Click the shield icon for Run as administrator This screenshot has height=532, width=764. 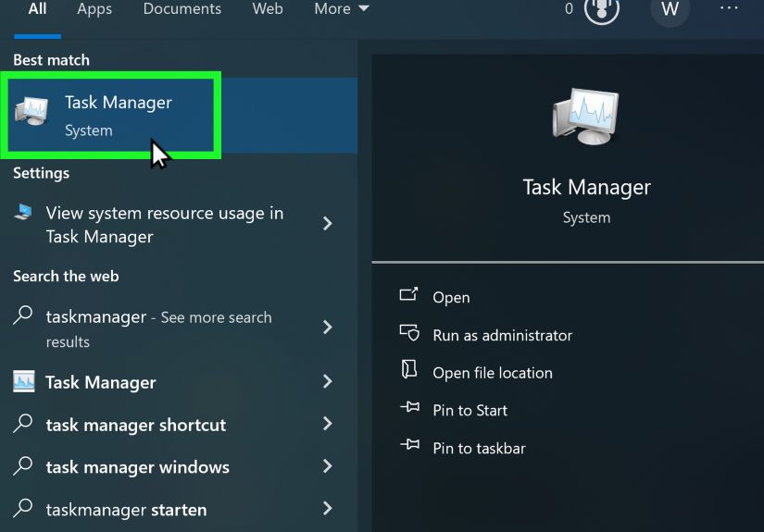tap(409, 333)
